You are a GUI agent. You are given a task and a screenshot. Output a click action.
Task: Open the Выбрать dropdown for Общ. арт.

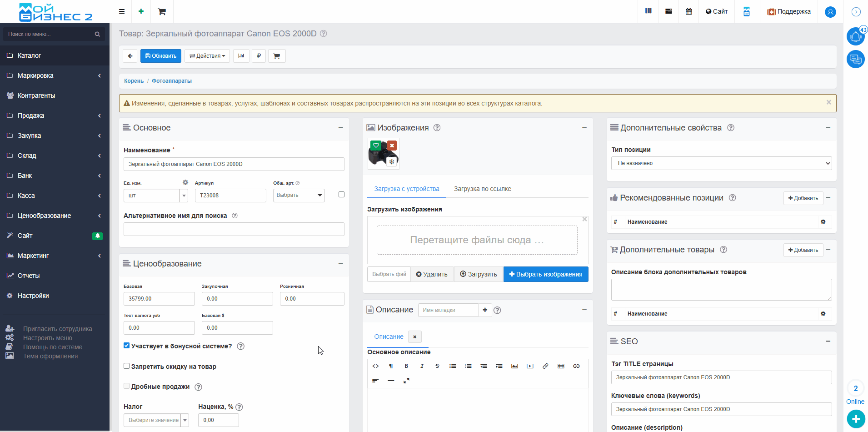pos(299,195)
